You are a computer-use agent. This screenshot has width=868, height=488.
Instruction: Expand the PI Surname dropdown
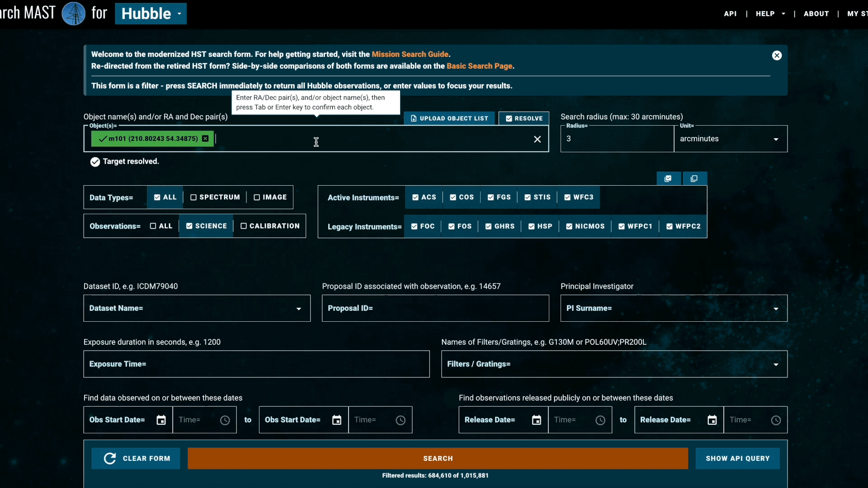click(x=776, y=309)
